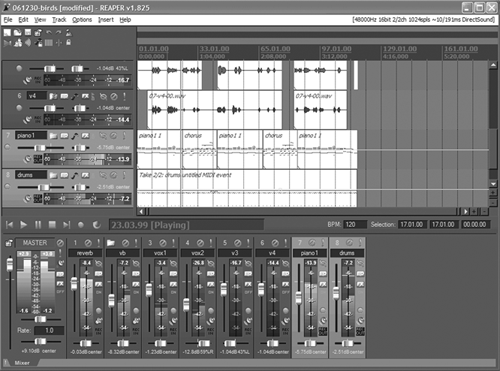
Task: Open the v4 track I/O routing button
Action: tap(64, 96)
